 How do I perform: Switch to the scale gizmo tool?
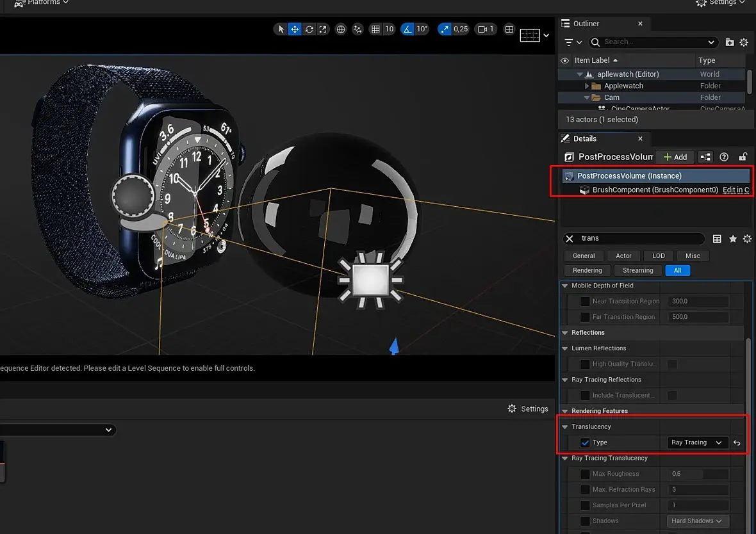click(x=323, y=29)
